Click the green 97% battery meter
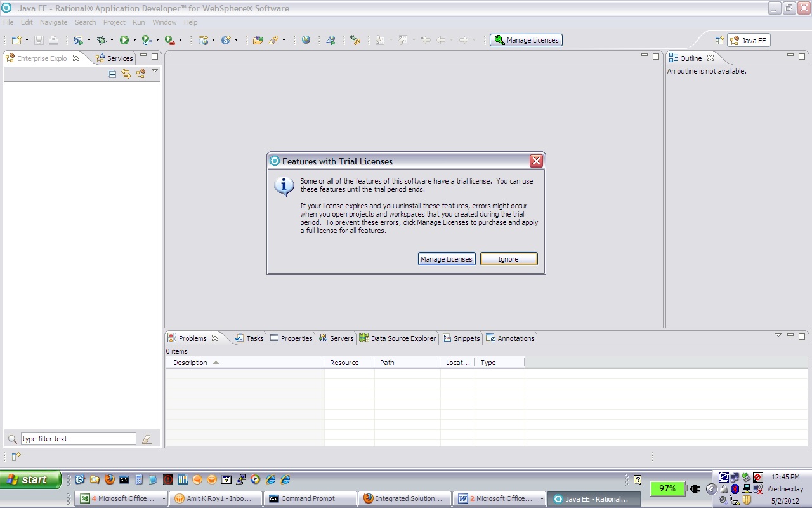 pos(667,488)
